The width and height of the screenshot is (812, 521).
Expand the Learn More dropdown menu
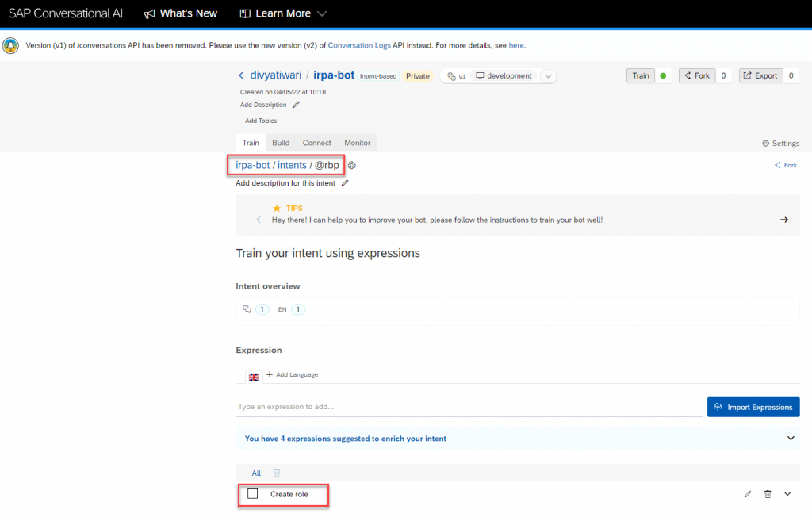click(x=322, y=13)
